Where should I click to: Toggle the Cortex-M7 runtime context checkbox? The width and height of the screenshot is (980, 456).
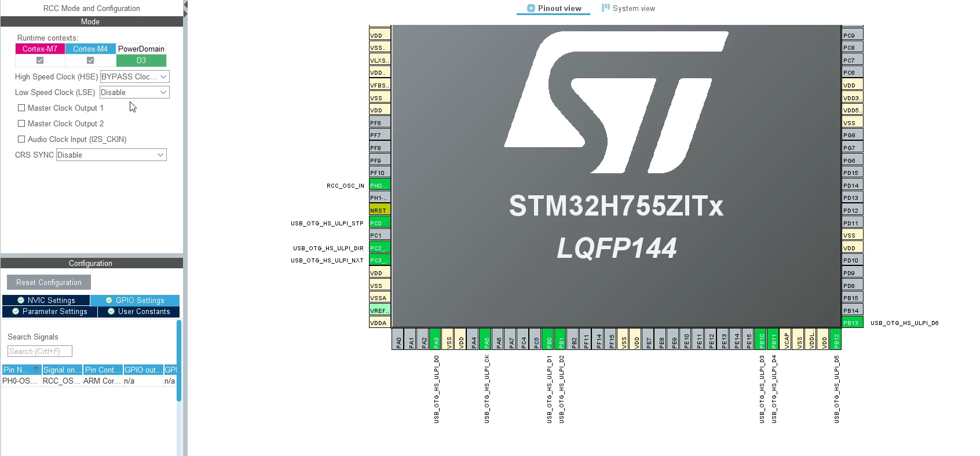(x=40, y=60)
